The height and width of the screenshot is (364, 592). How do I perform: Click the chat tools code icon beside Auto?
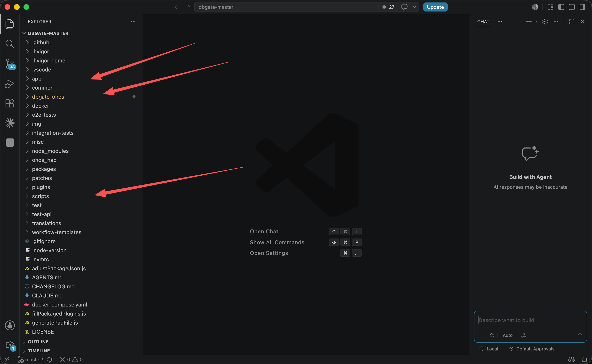pos(492,335)
